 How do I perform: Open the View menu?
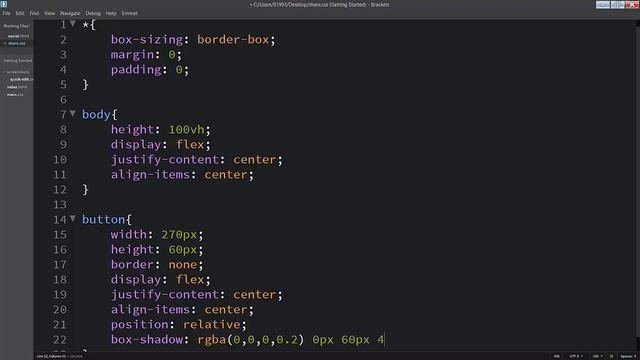pos(49,13)
